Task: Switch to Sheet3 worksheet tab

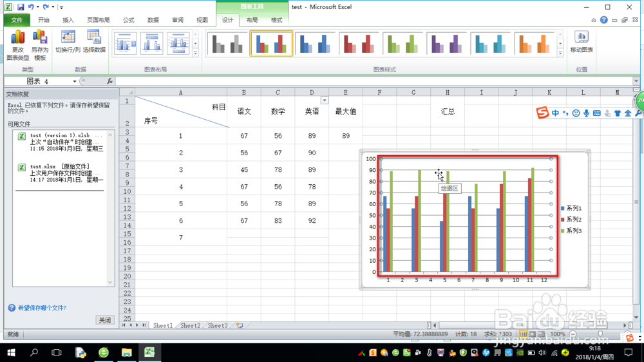Action: (217, 325)
